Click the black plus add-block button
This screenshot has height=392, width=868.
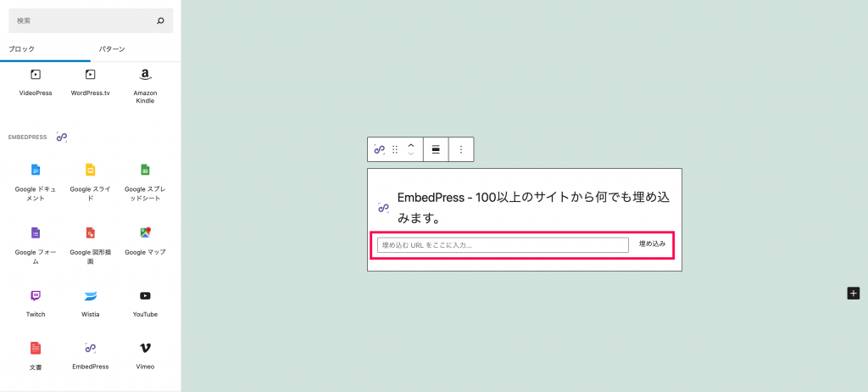click(x=854, y=294)
